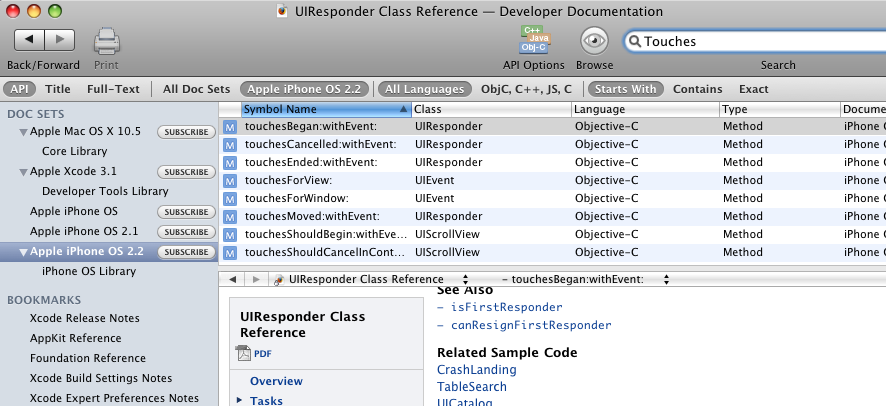
Task: Open AppKit Reference bookmark
Action: coord(76,338)
